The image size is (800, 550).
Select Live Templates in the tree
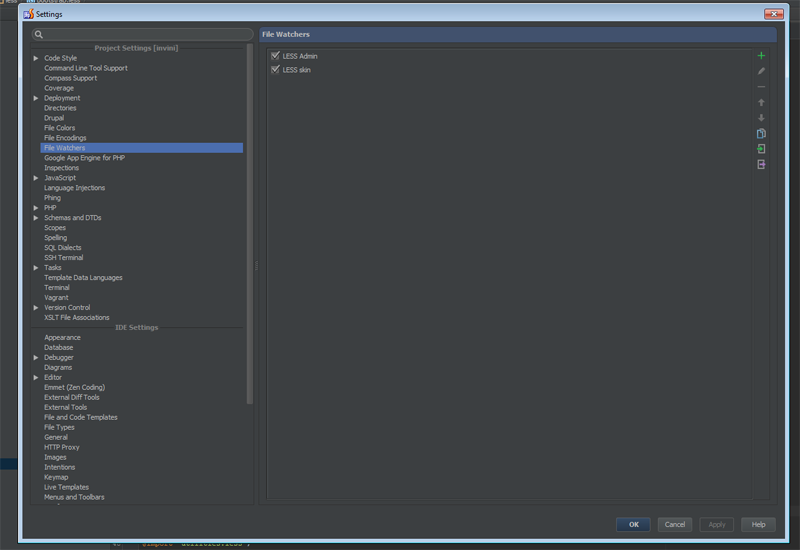(66, 487)
